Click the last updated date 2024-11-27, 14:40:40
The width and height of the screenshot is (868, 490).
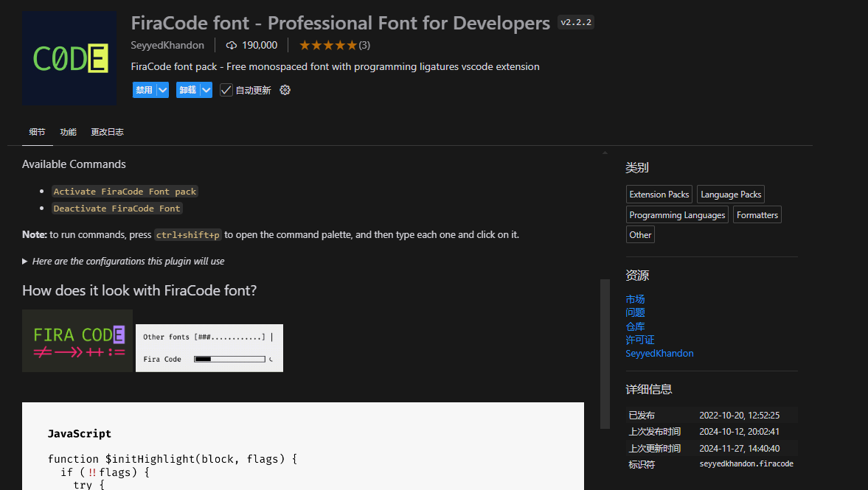pos(740,449)
